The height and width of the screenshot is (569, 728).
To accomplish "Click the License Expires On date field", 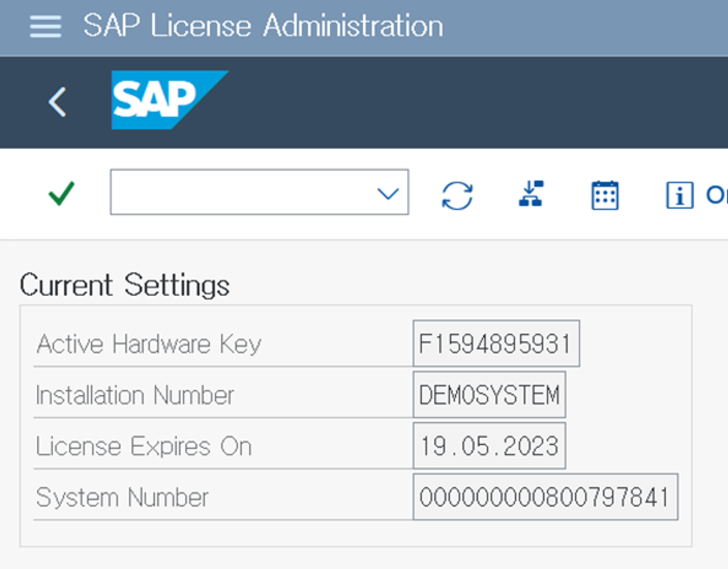I will (489, 446).
